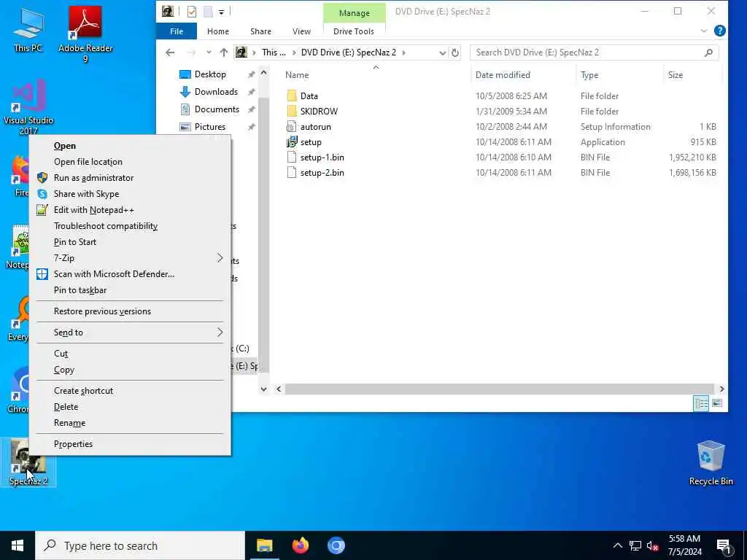Choose Open in context menu
Image resolution: width=747 pixels, height=560 pixels.
(x=130, y=146)
